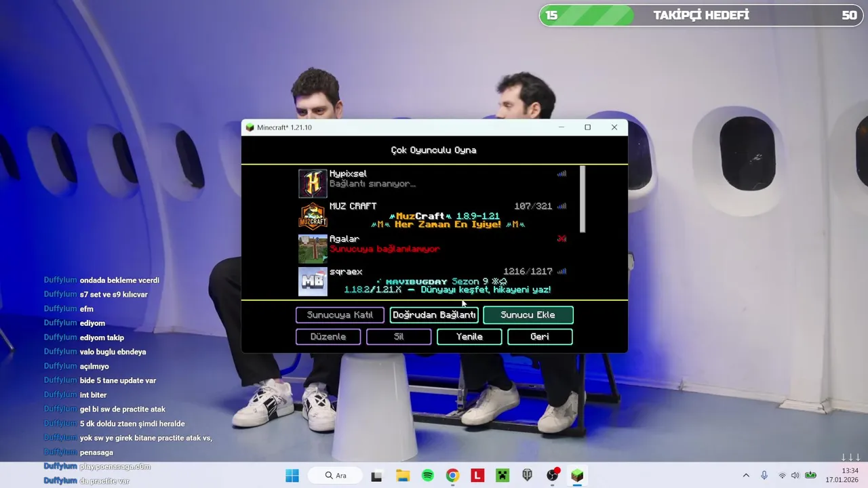Click the Ara taskbar search box
The width and height of the screenshot is (868, 488).
[x=335, y=476]
